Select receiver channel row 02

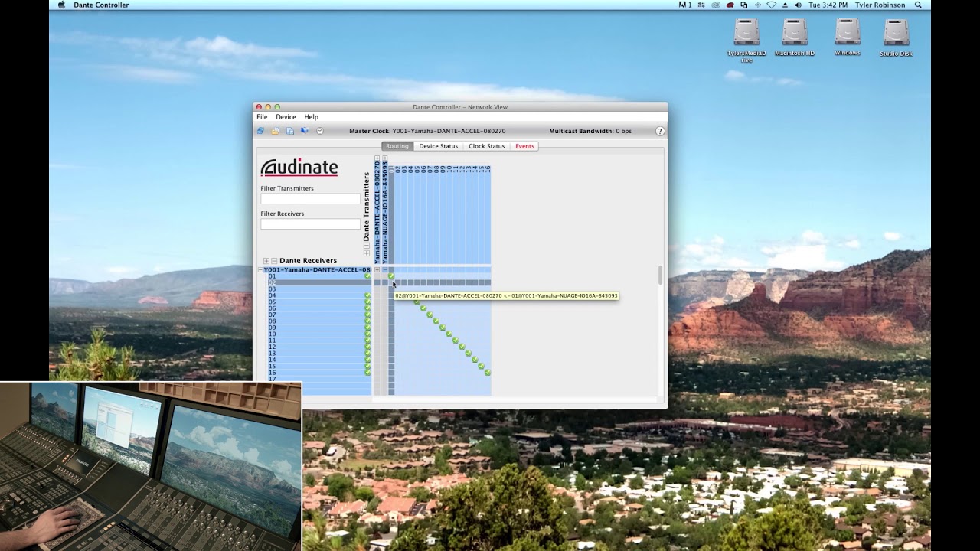[319, 282]
